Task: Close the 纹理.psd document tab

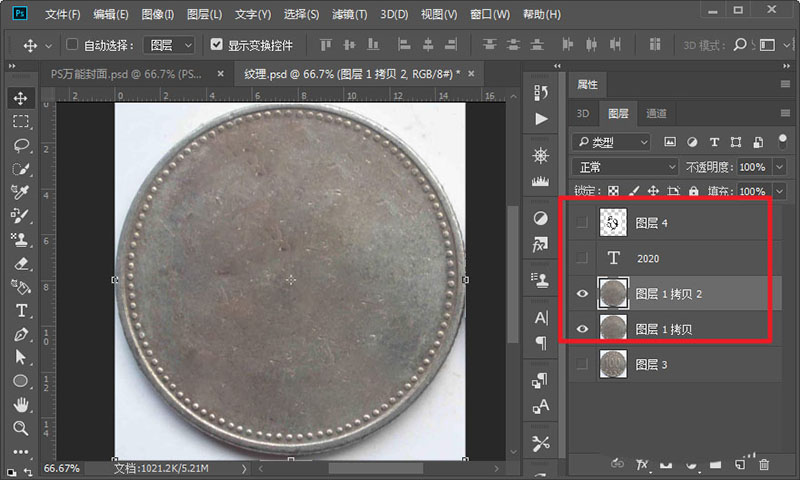Action: pyautogui.click(x=471, y=74)
